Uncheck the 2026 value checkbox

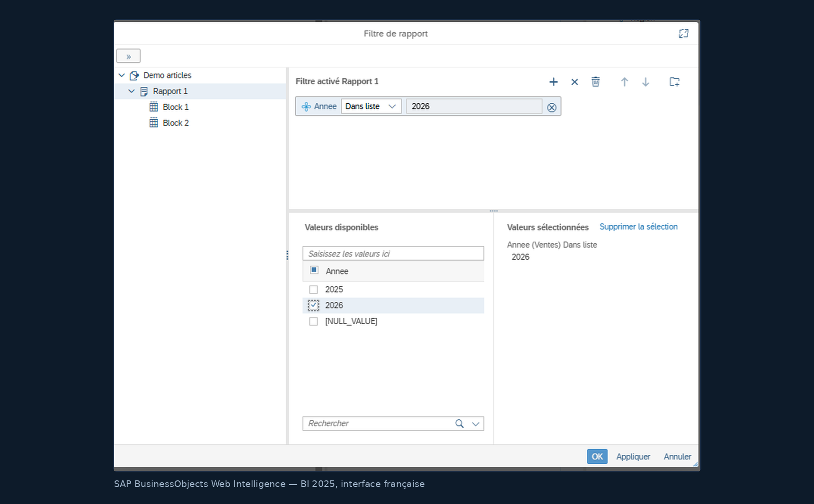click(x=313, y=306)
